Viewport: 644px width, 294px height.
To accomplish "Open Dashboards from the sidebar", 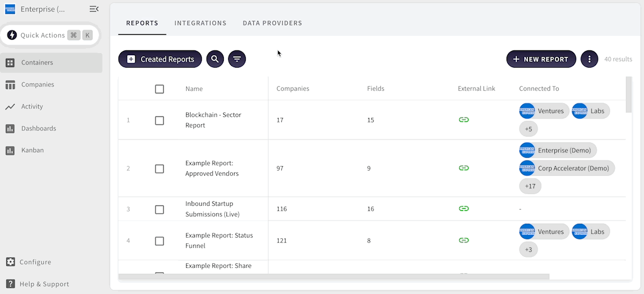I will 38,129.
